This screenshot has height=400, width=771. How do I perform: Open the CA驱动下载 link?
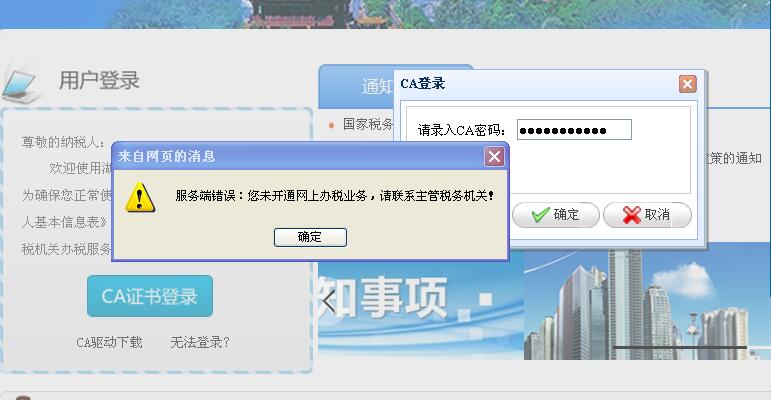[x=109, y=342]
